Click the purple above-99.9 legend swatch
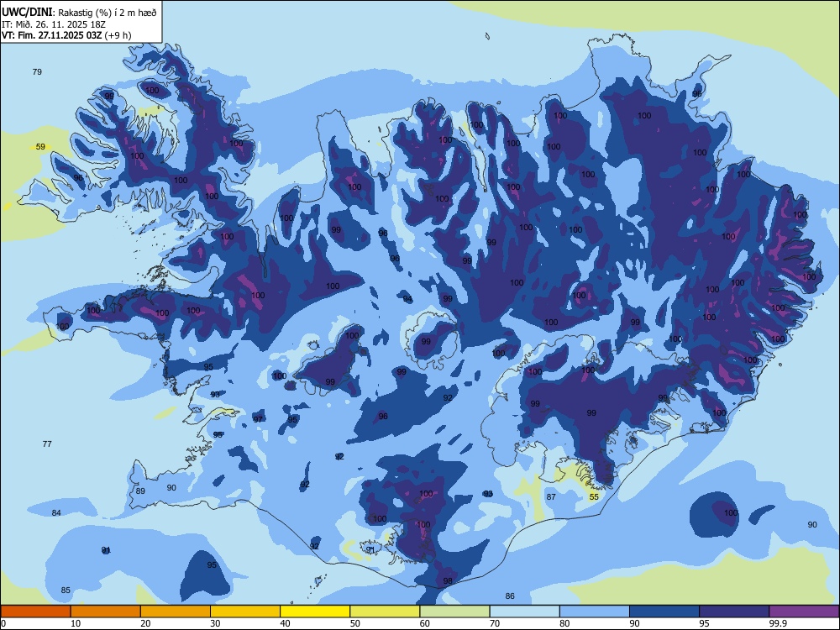 tap(804, 612)
